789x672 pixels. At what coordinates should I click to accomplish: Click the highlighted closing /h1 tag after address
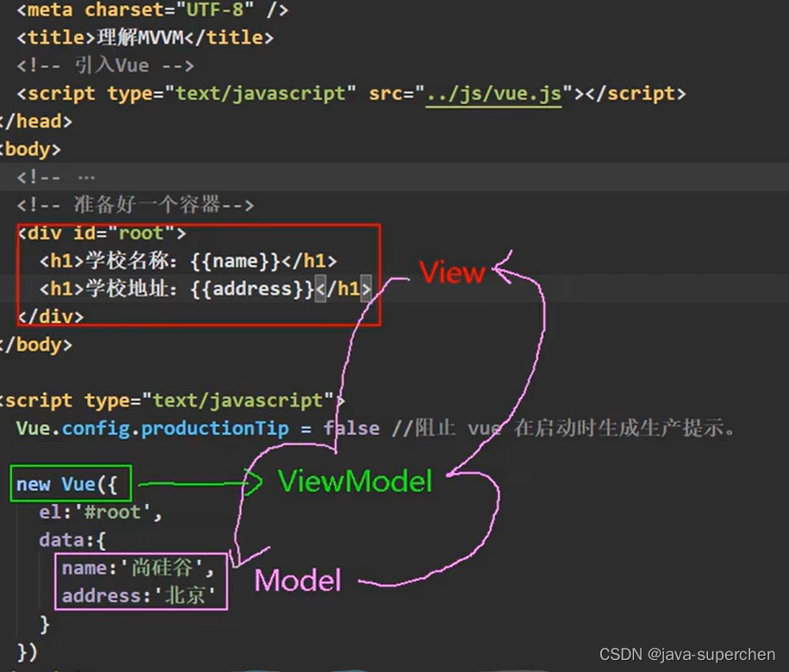(x=343, y=289)
